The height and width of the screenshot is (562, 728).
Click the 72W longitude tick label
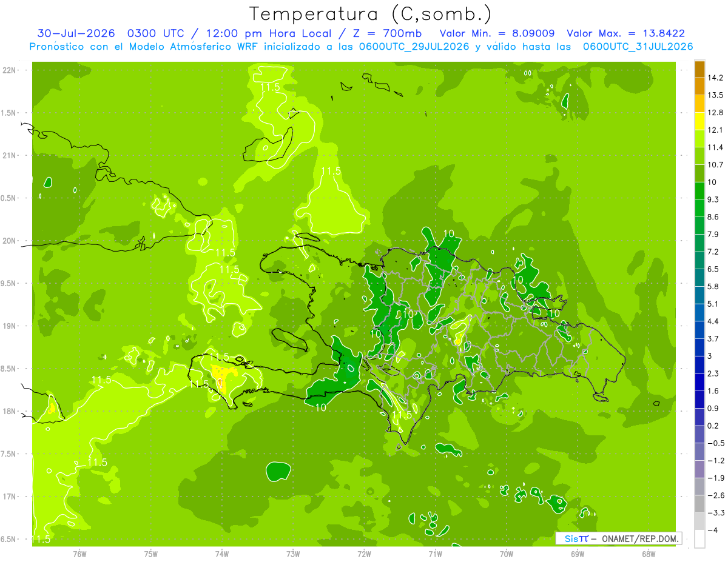point(364,554)
